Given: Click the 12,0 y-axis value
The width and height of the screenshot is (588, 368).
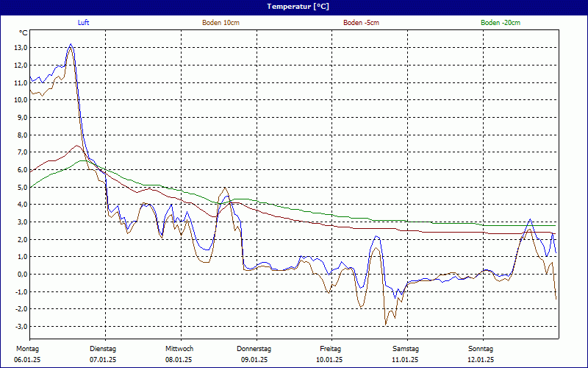Looking at the screenshot, I should pos(21,65).
